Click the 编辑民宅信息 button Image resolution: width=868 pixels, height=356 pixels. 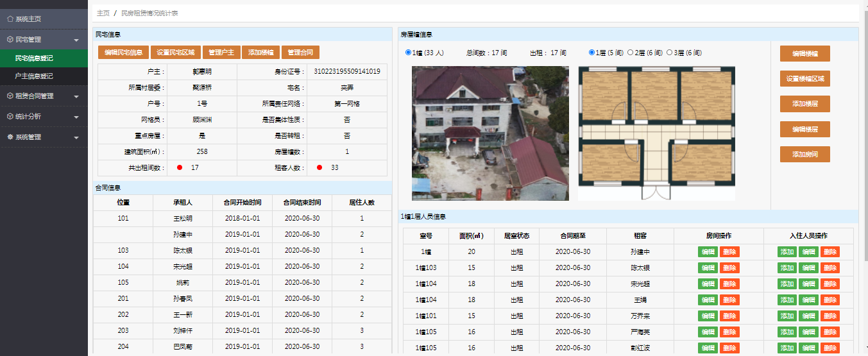124,53
